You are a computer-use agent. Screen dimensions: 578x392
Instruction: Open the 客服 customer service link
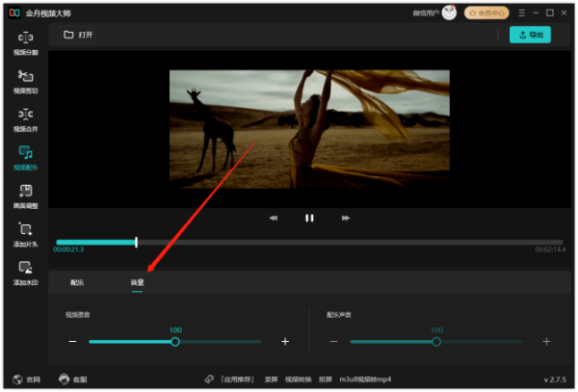click(x=73, y=379)
